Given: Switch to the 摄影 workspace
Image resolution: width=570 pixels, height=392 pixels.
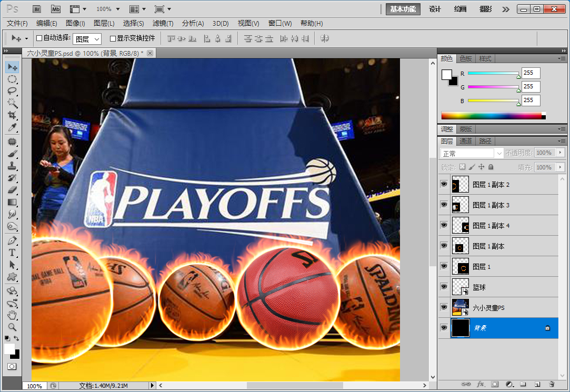Looking at the screenshot, I should 486,9.
